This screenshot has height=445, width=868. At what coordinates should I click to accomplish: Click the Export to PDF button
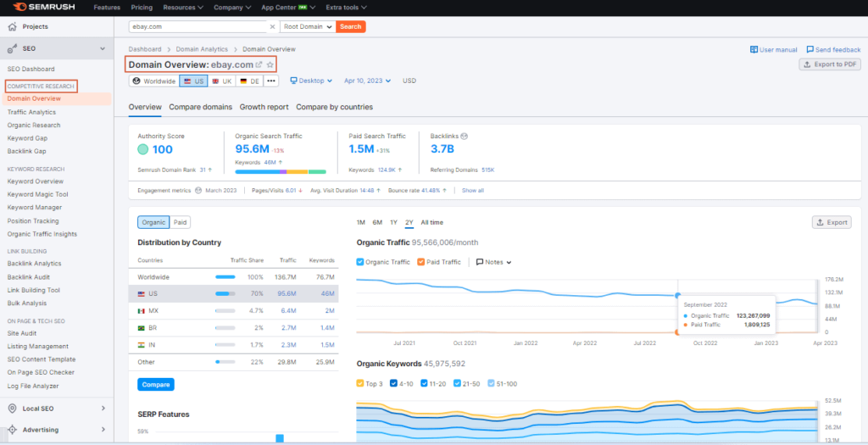click(830, 64)
